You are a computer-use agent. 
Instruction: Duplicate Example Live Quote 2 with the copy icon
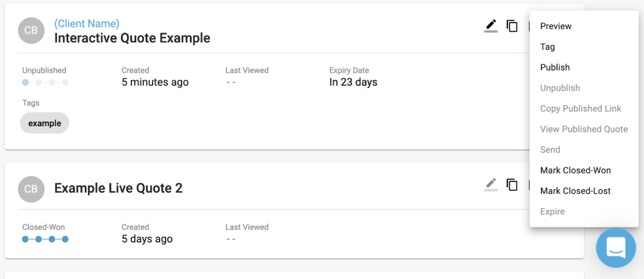pyautogui.click(x=512, y=185)
